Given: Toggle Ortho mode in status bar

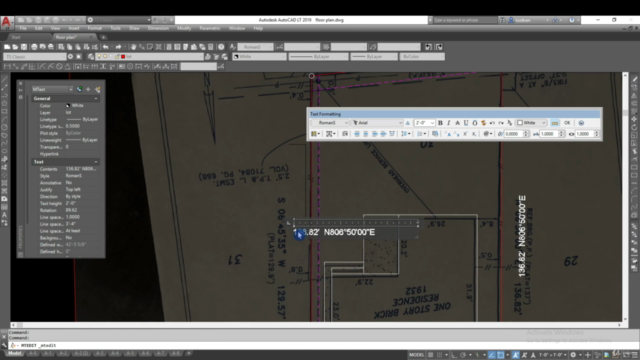Looking at the screenshot, I should click(454, 355).
